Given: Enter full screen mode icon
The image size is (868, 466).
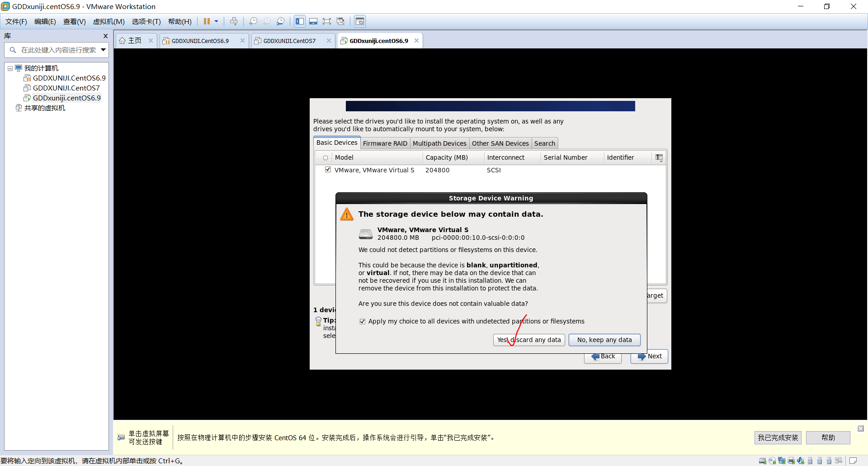Looking at the screenshot, I should (327, 21).
